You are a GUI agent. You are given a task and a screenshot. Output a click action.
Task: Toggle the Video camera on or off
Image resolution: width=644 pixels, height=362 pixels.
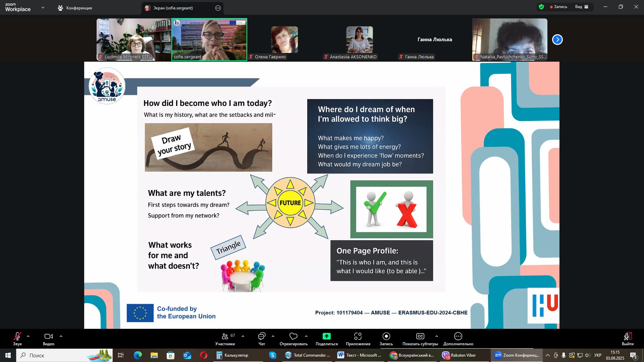tap(49, 337)
